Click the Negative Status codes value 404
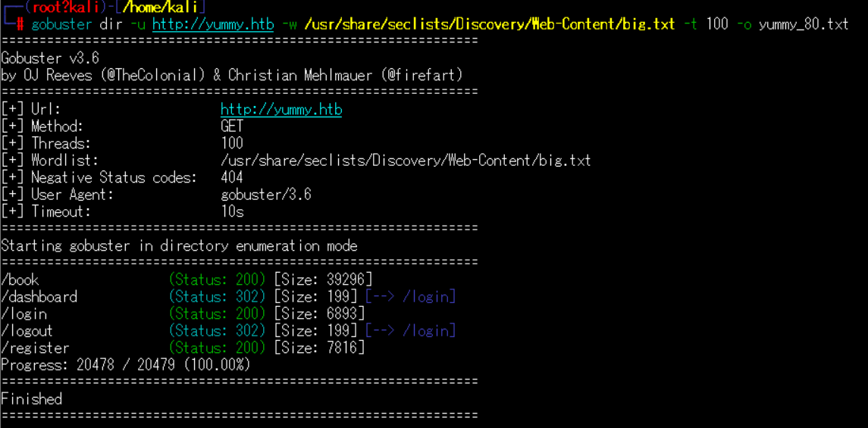This screenshot has height=428, width=868. (x=232, y=178)
